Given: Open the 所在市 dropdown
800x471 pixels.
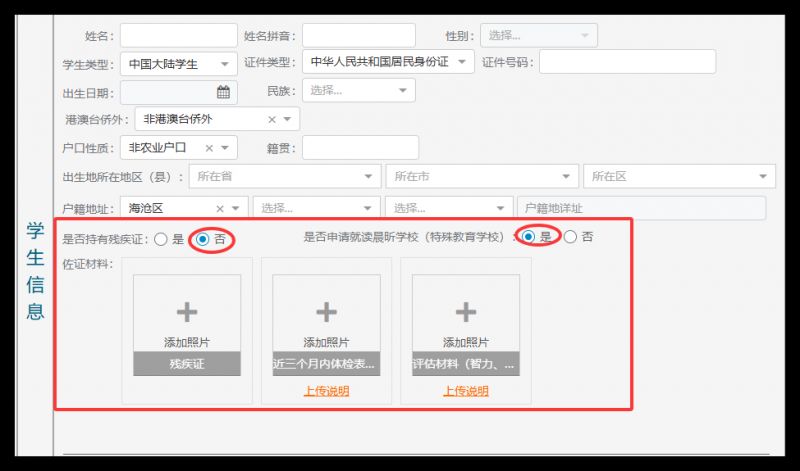Looking at the screenshot, I should coord(482,176).
